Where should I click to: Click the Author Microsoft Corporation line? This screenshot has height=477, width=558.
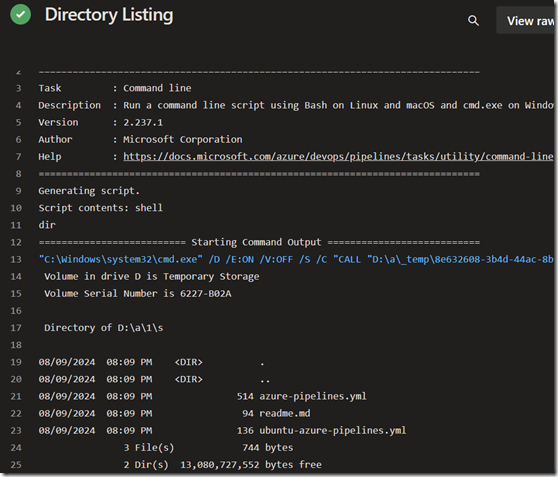[140, 140]
